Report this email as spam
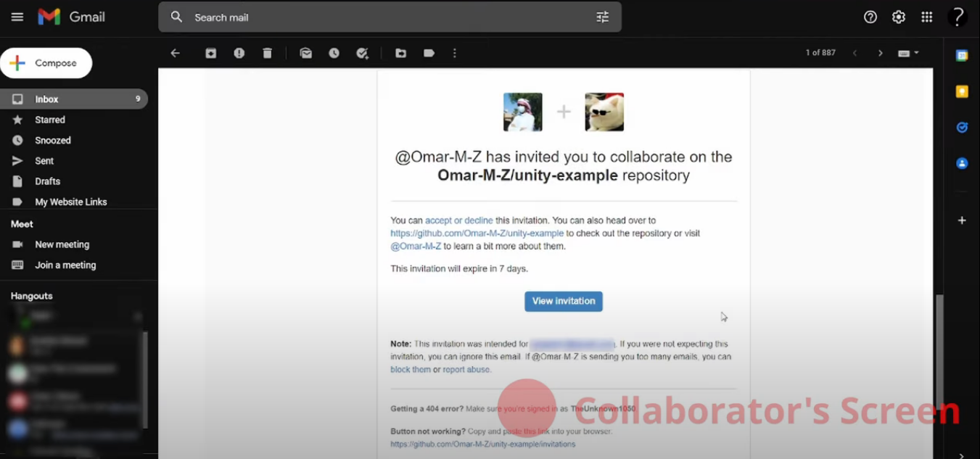The width and height of the screenshot is (980, 459). click(239, 53)
